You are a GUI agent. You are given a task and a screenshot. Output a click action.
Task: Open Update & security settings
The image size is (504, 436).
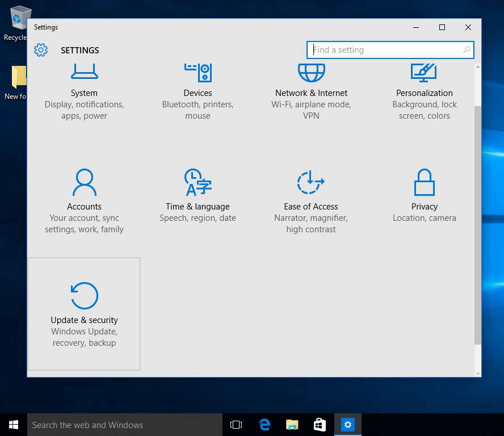point(84,312)
